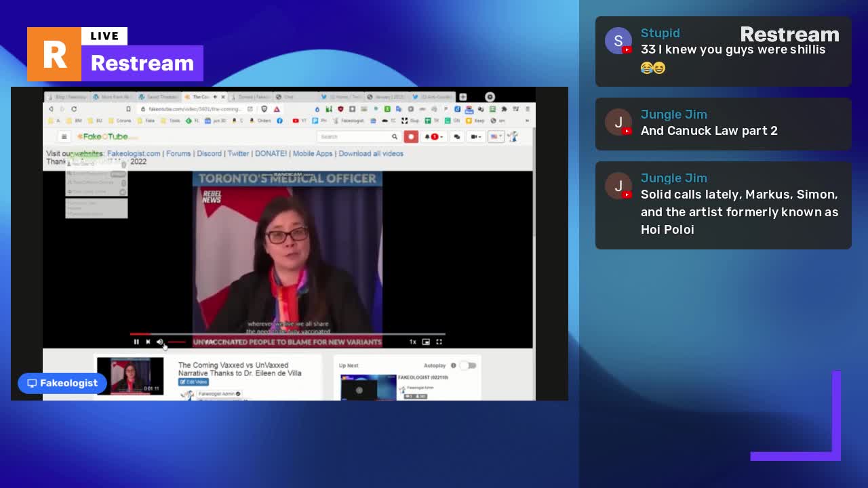Open Brave Shields icon in address bar

click(264, 109)
